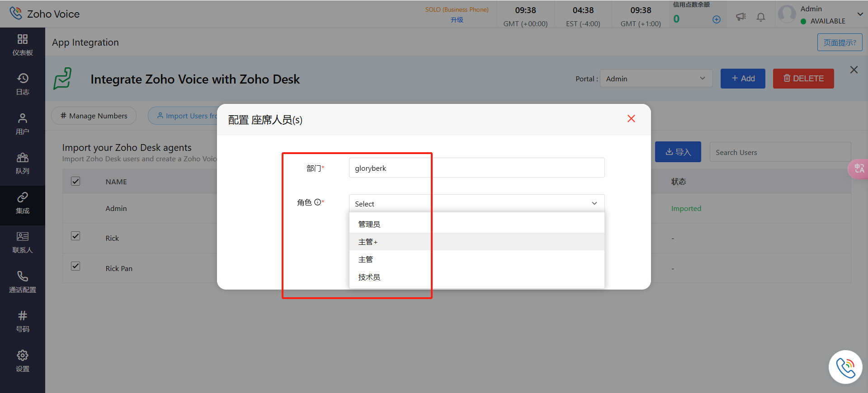Click the 状态 column header
The image size is (868, 393).
click(x=678, y=182)
